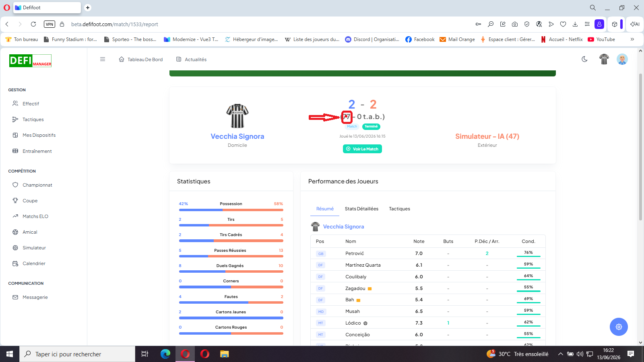Open Actualités in top navigation

coord(192,60)
